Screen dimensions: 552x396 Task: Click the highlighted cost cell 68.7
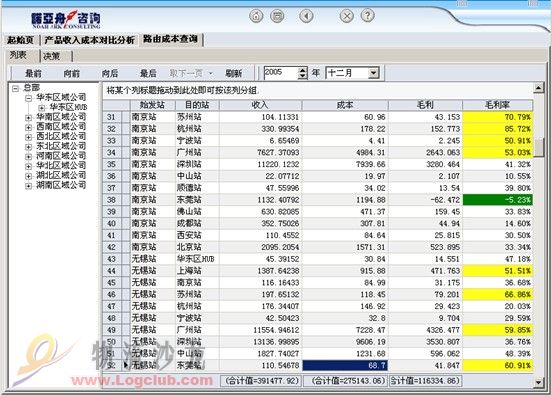pyautogui.click(x=345, y=365)
